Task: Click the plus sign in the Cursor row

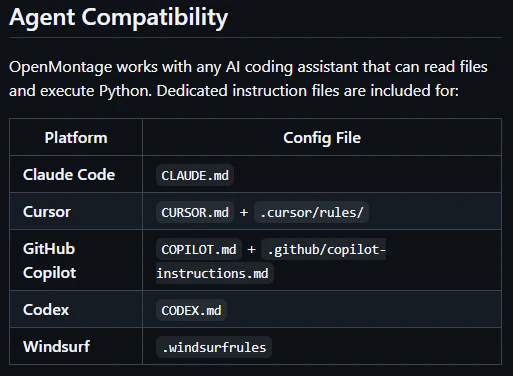Action: pos(244,212)
